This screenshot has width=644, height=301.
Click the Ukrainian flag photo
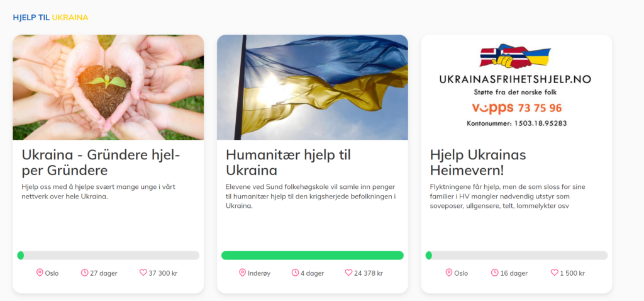point(313,87)
